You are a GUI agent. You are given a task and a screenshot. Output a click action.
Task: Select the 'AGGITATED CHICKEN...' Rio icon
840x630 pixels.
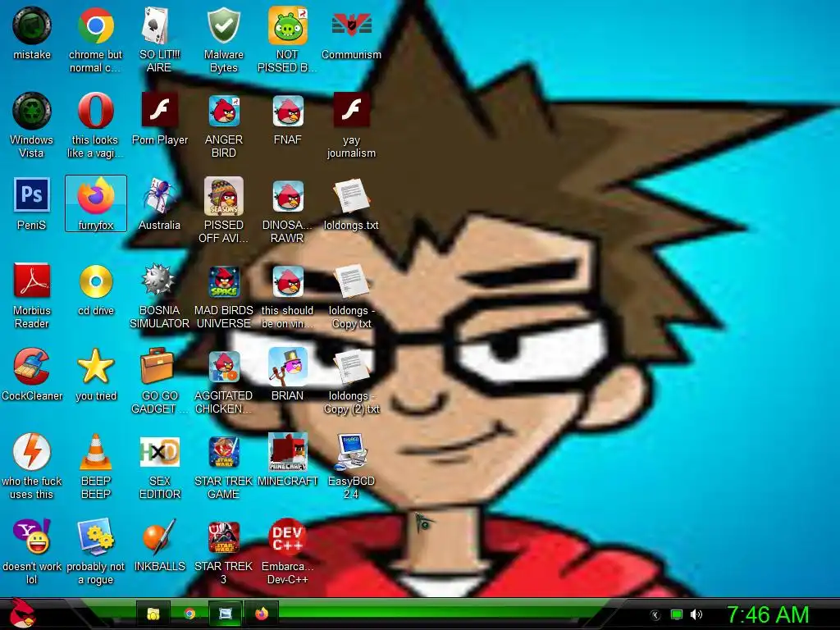click(223, 367)
